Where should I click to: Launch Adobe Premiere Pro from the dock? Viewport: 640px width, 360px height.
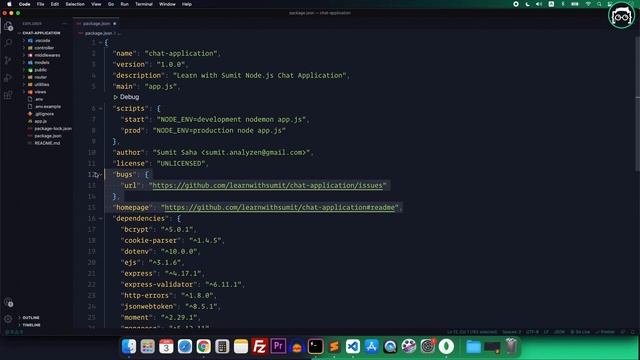(278, 347)
